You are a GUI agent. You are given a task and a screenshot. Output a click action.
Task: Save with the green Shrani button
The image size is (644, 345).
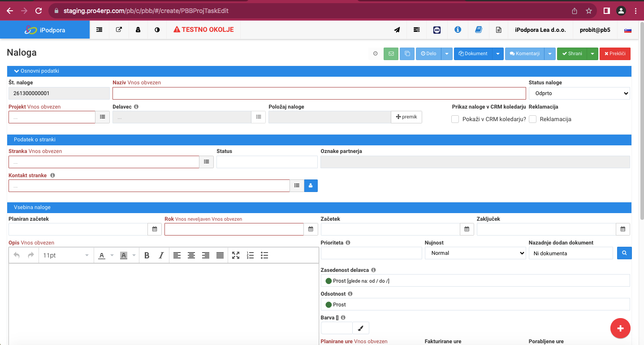point(572,54)
